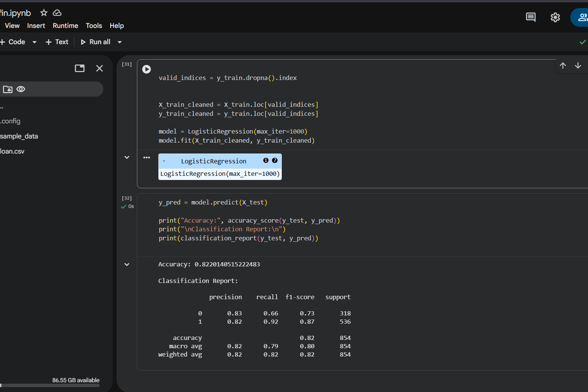Viewport: 588px width, 392px height.
Task: Close the files sidebar panel
Action: point(99,68)
